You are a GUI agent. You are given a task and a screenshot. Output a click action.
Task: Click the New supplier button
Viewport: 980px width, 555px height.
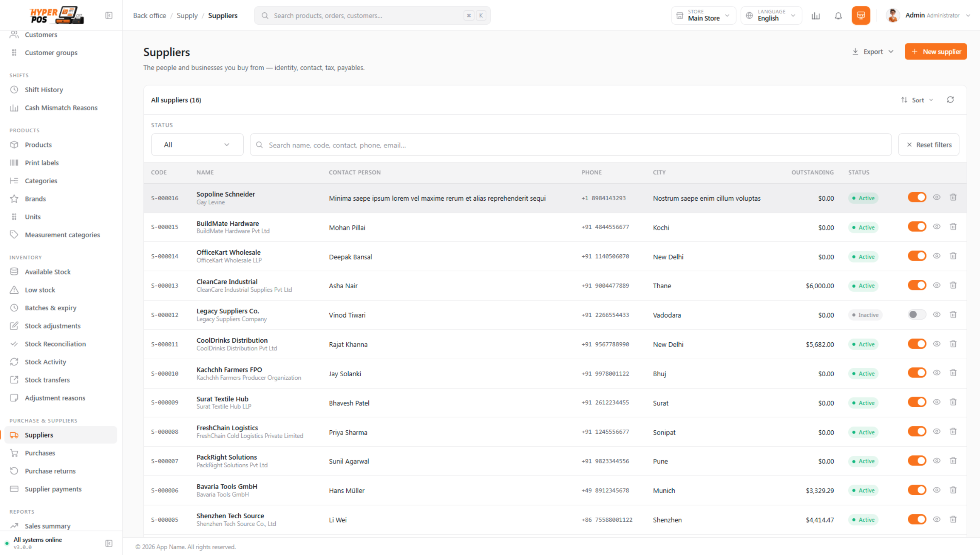936,52
